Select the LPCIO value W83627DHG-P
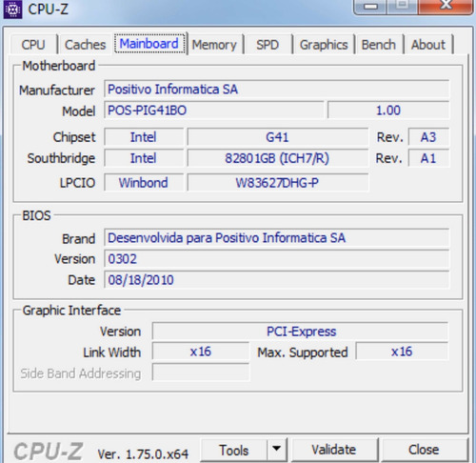 pos(277,183)
